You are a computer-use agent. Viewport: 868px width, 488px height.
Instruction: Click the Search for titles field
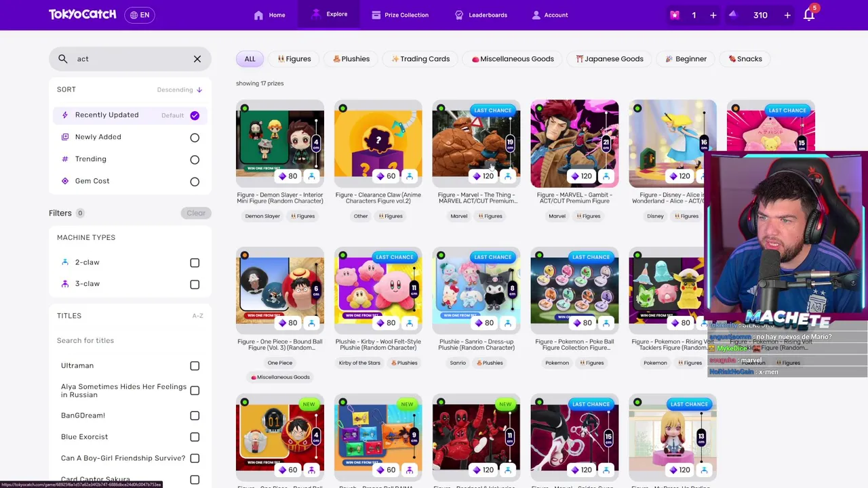[129, 340]
